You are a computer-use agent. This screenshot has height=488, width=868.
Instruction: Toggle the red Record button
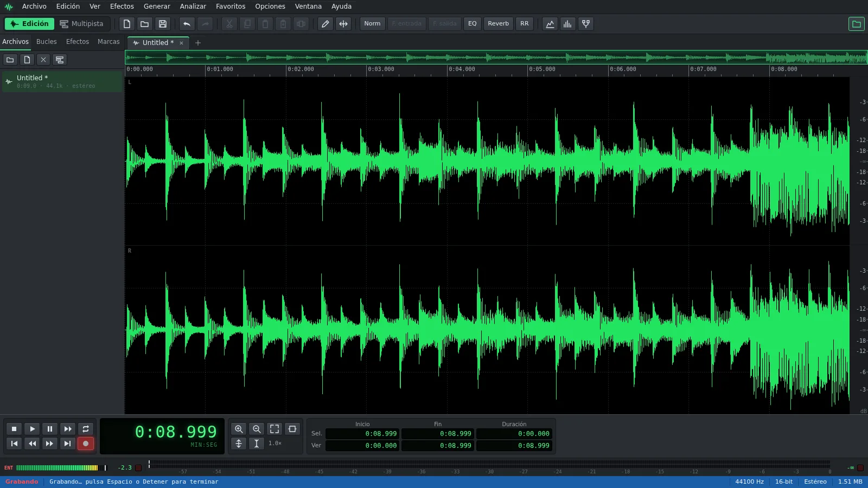tap(86, 444)
